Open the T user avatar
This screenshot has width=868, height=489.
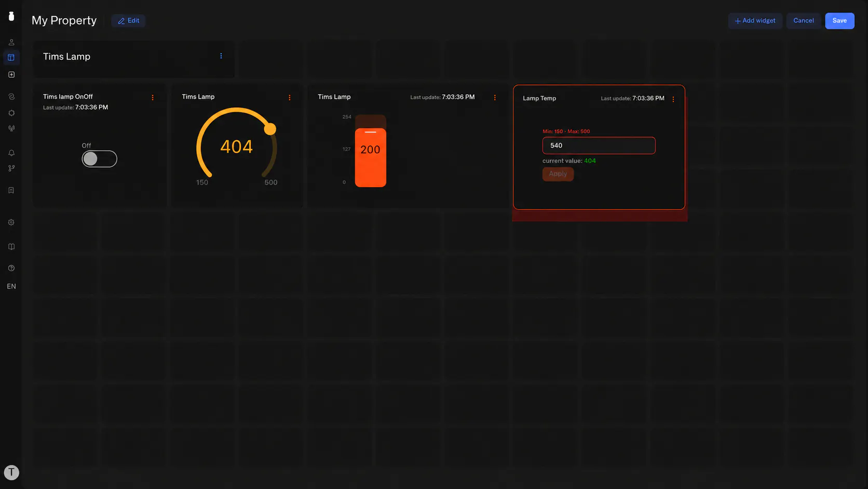tap(11, 472)
